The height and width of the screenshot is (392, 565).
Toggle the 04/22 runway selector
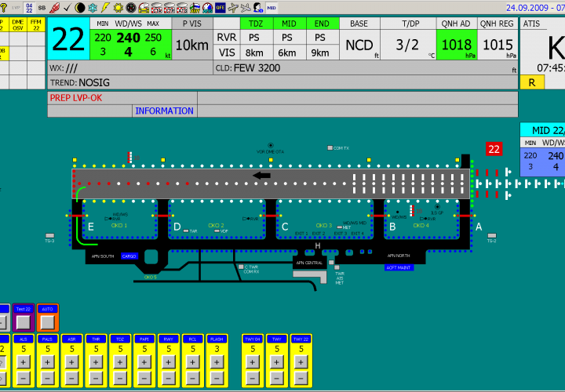coord(29,7)
